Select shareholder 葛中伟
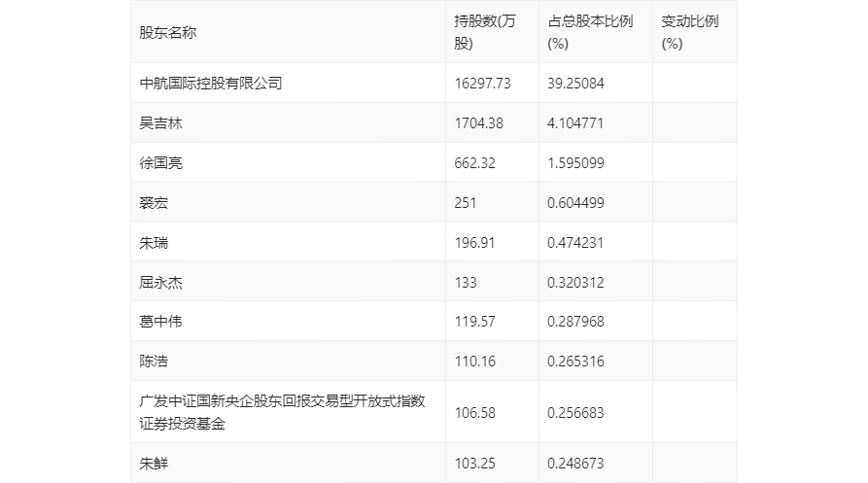 [160, 322]
